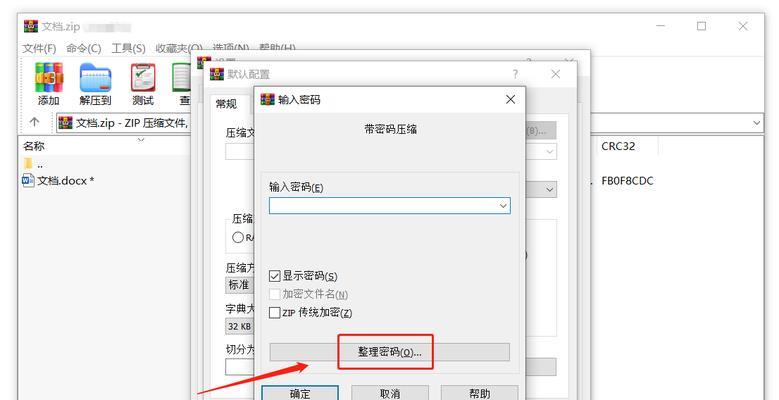Image resolution: width=779 pixels, height=400 pixels.
Task: Click the help question mark in 默认配置 dialog
Action: [x=515, y=75]
